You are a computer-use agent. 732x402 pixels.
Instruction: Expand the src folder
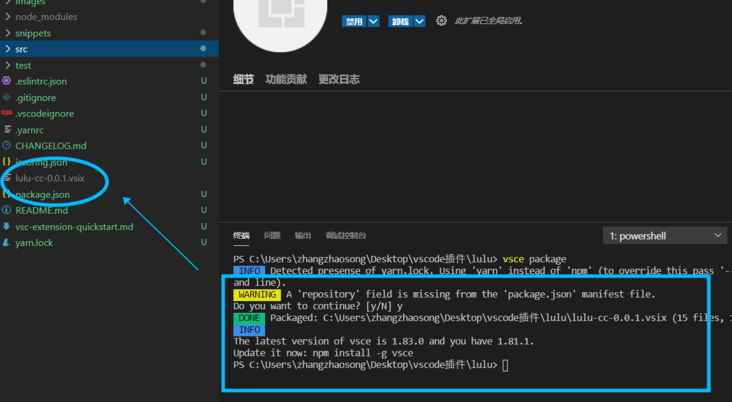(8, 49)
